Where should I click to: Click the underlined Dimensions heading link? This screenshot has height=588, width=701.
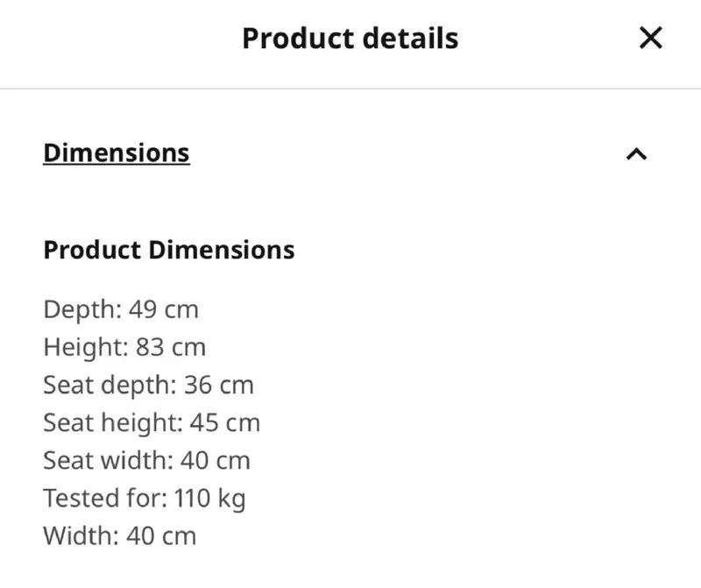(117, 152)
